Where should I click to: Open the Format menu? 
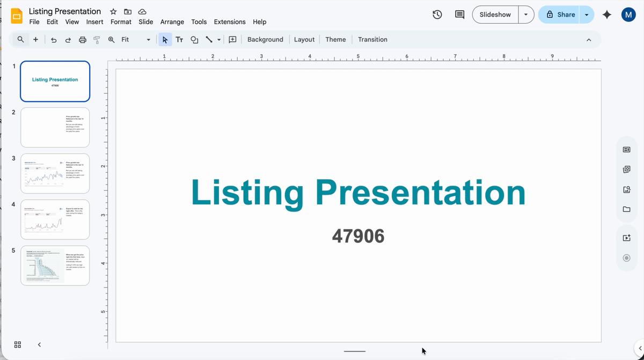pos(121,22)
